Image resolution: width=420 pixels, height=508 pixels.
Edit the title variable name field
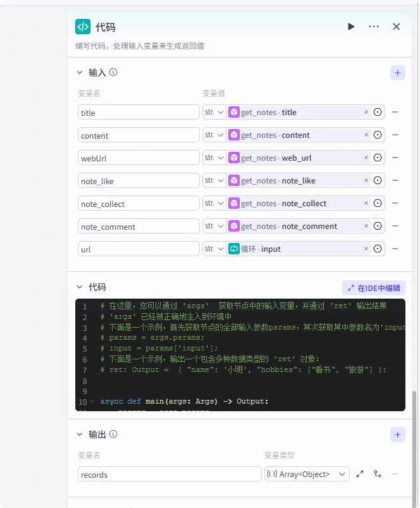pyautogui.click(x=139, y=112)
